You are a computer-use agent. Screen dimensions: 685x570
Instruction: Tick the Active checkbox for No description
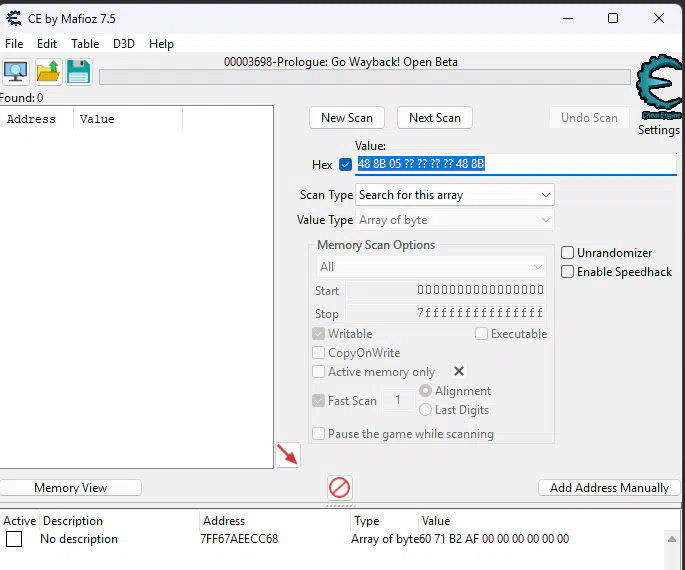click(14, 539)
